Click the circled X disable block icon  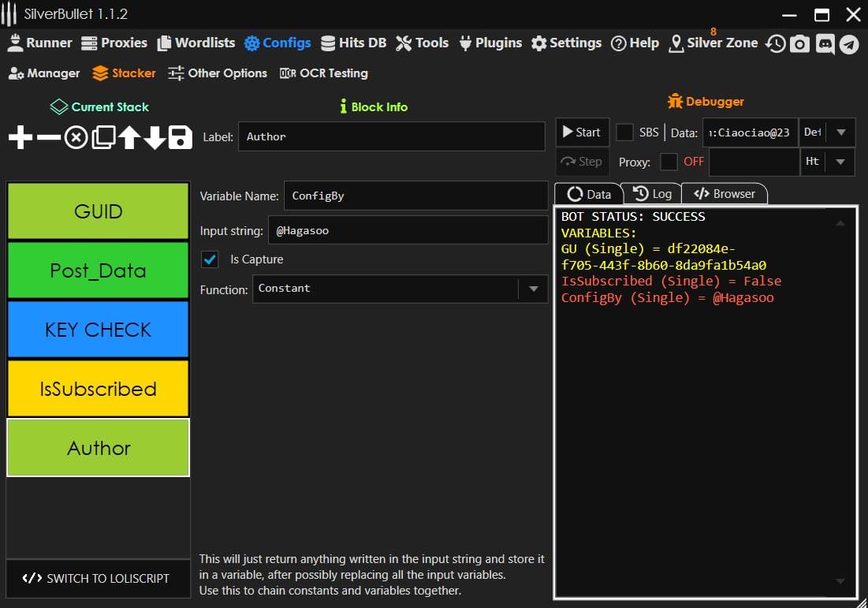(76, 138)
